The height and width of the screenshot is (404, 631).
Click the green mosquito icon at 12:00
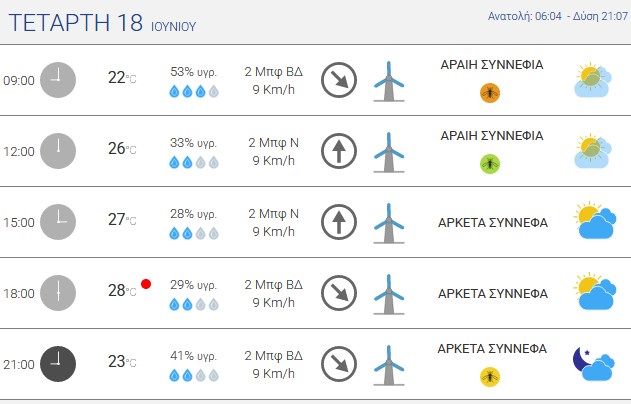pyautogui.click(x=490, y=164)
